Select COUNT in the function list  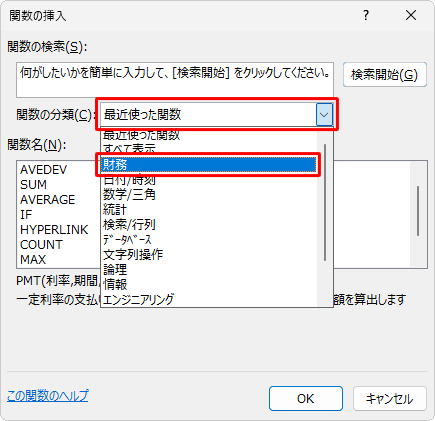point(41,245)
